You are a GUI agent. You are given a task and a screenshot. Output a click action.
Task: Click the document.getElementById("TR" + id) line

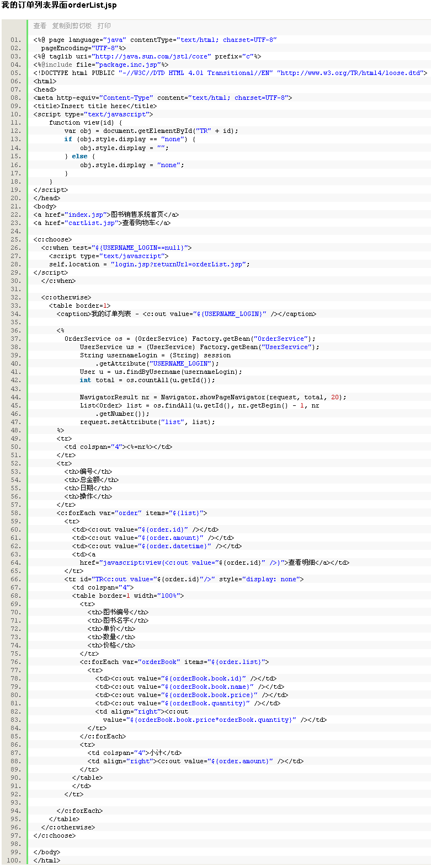coord(151,131)
